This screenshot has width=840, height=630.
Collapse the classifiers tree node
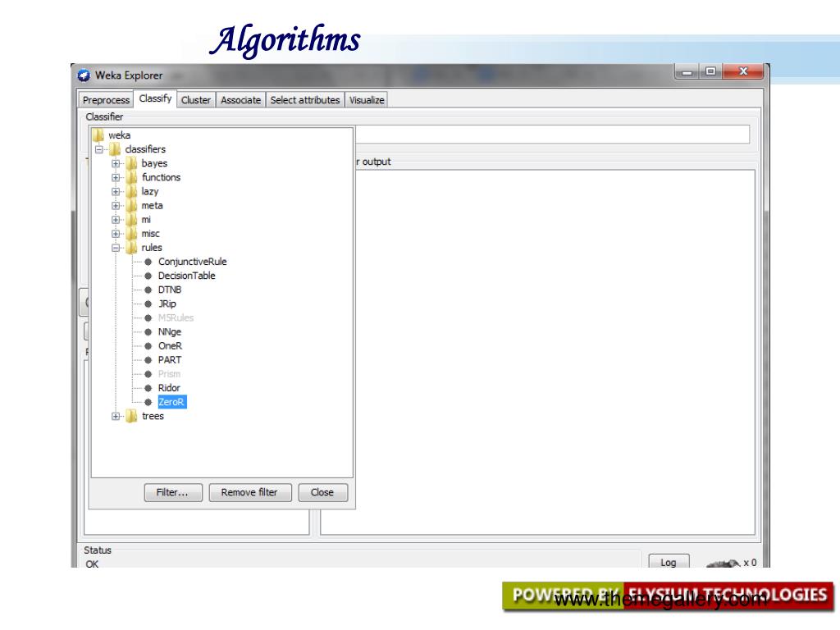99,149
